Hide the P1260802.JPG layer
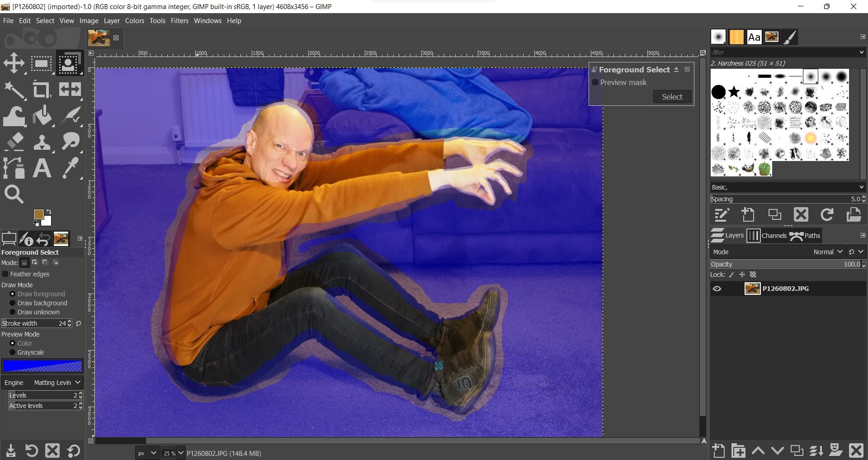Viewport: 868px width, 460px height. pyautogui.click(x=717, y=289)
